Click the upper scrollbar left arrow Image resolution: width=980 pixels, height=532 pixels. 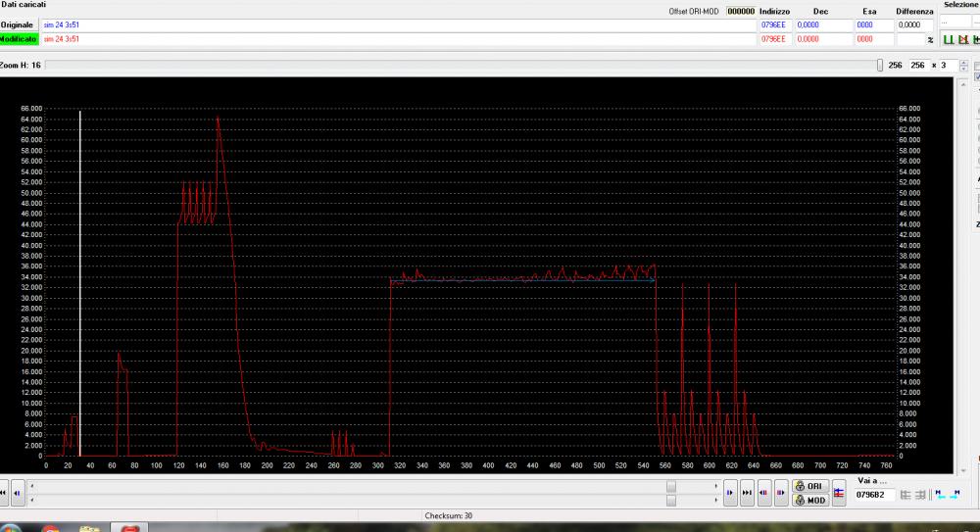32,486
